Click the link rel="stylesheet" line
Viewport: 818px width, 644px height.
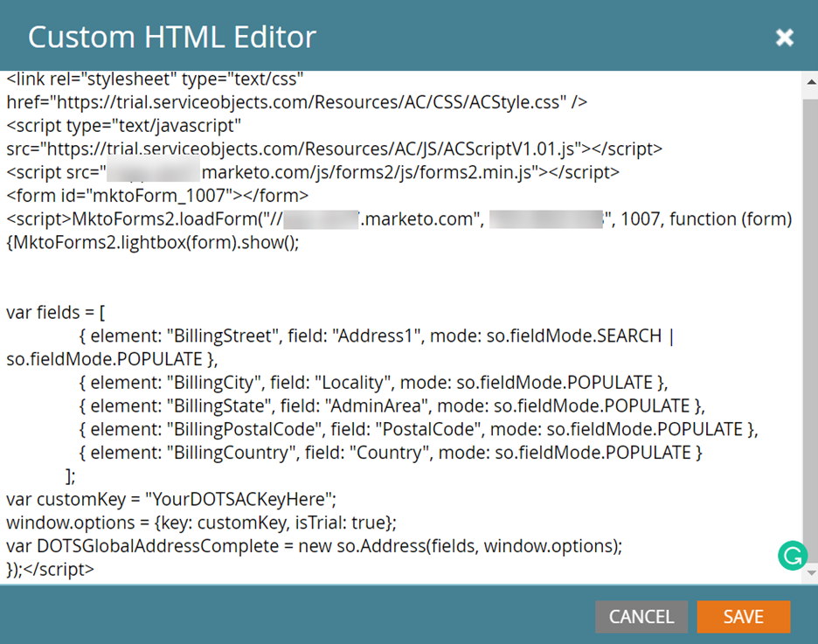(155, 79)
